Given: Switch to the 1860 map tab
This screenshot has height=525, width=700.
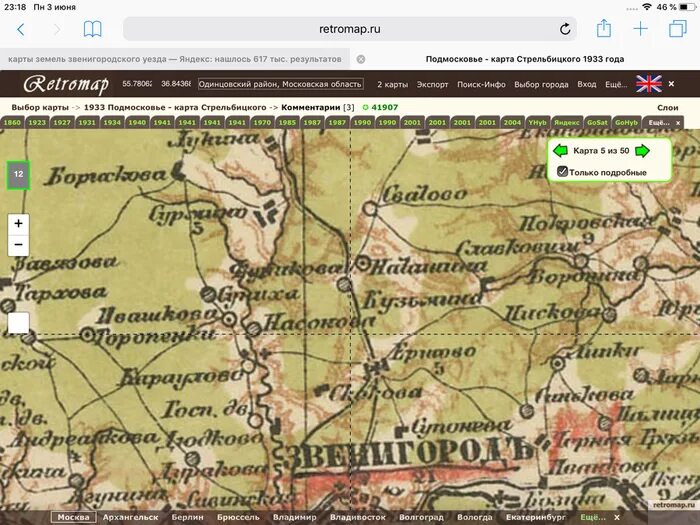Looking at the screenshot, I should [12, 123].
